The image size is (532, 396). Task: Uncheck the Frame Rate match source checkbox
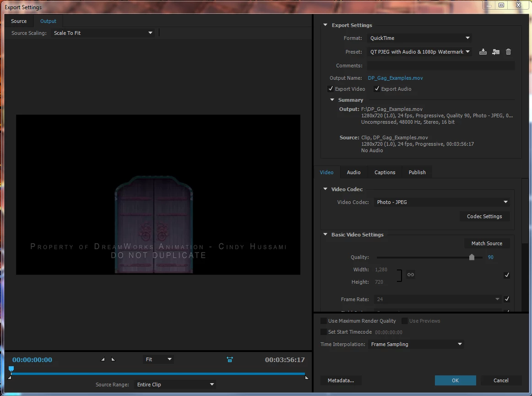point(507,299)
